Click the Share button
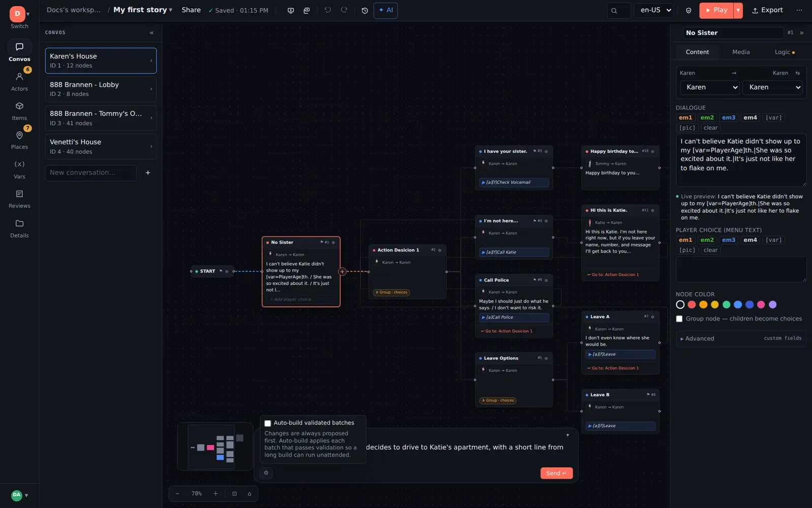This screenshot has width=812, height=508. (x=191, y=10)
